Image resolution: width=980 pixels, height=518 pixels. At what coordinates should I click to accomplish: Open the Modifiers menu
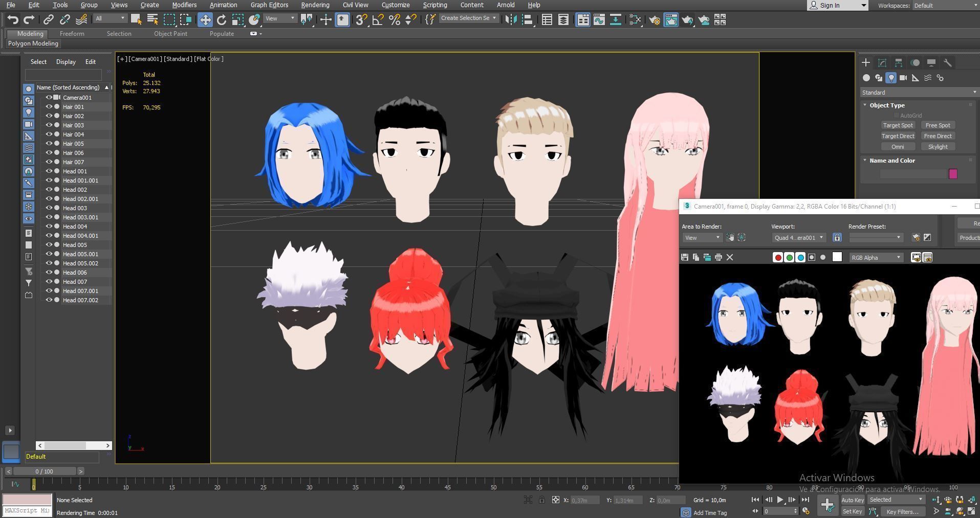tap(184, 5)
